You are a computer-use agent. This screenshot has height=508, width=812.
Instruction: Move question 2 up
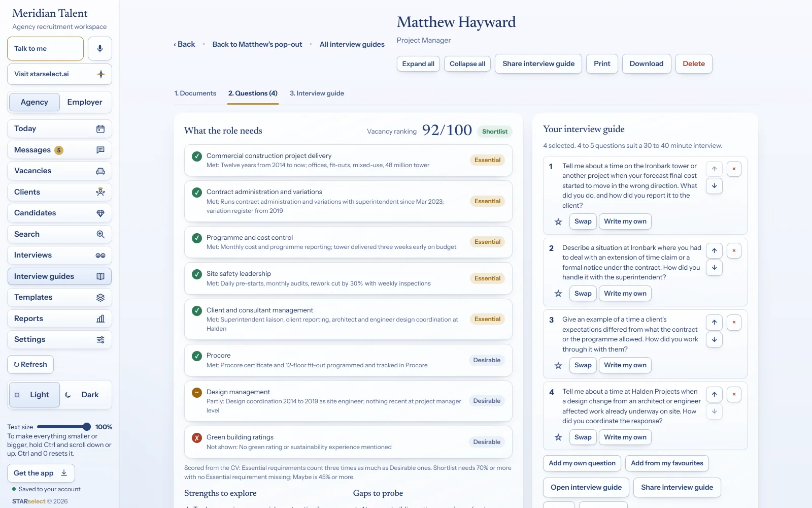tap(714, 250)
